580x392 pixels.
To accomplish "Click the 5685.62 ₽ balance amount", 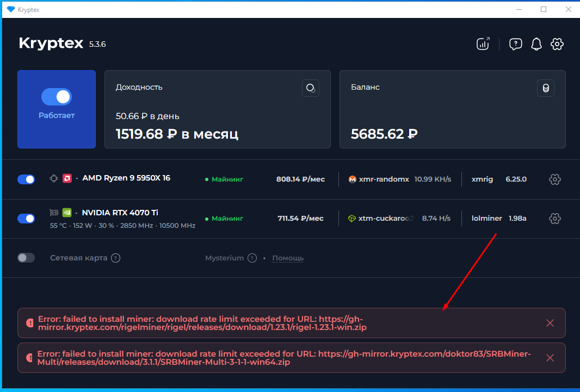I will 384,134.
